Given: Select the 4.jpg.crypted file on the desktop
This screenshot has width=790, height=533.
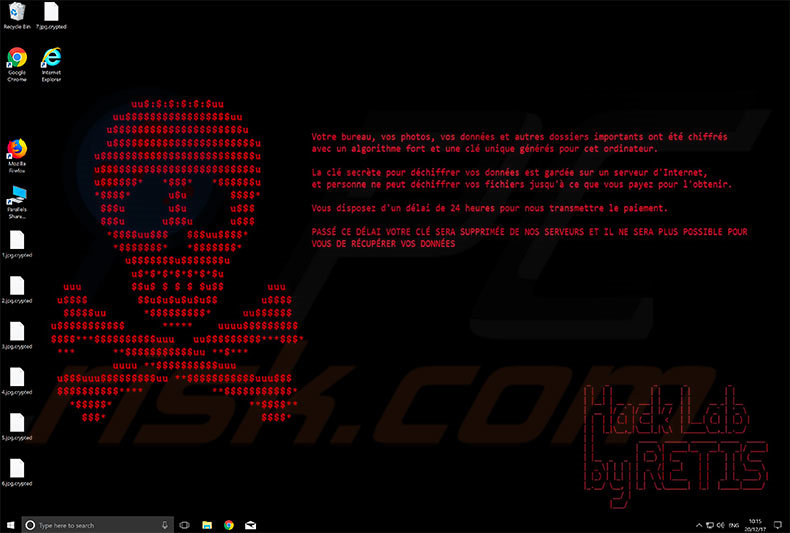Looking at the screenshot, I should (x=17, y=381).
